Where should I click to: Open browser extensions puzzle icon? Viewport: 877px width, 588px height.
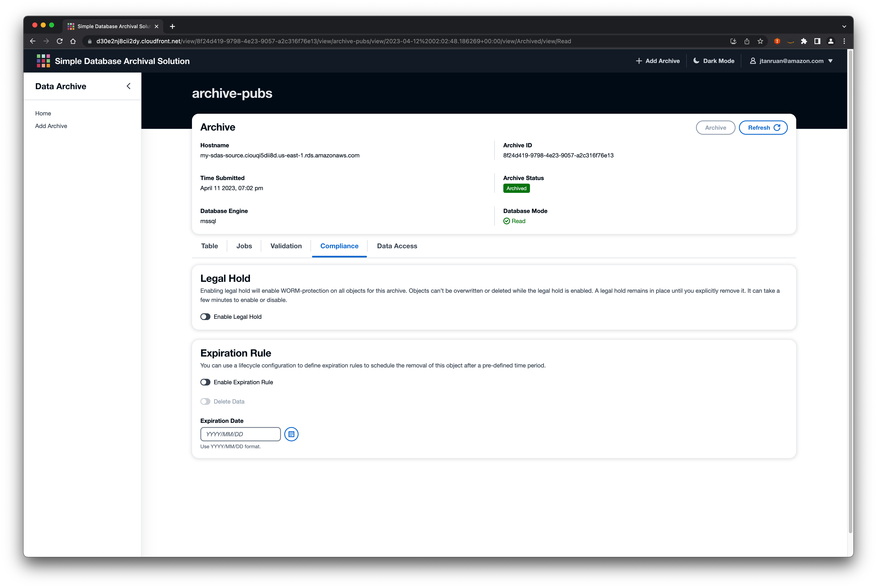point(804,41)
